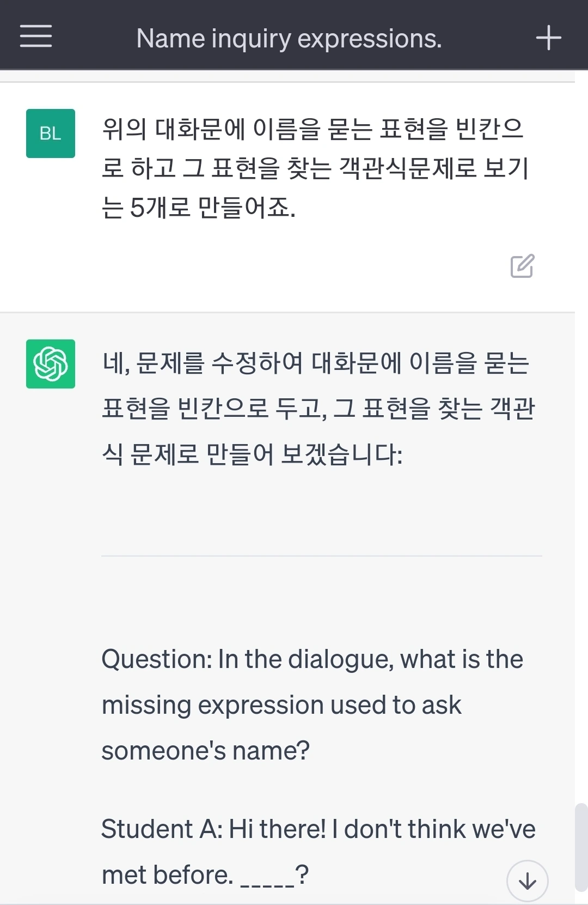This screenshot has height=905, width=588.
Task: Click the reply line starting '네, 문제를 수정하여'
Action: point(316,363)
